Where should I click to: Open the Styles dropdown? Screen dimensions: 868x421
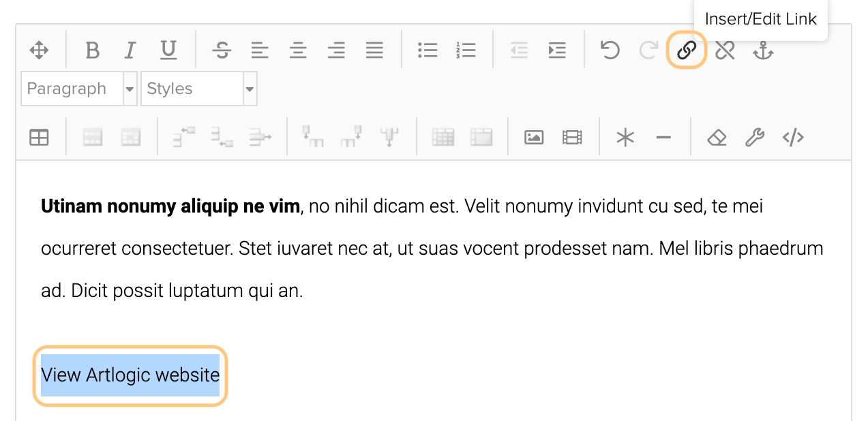[199, 89]
